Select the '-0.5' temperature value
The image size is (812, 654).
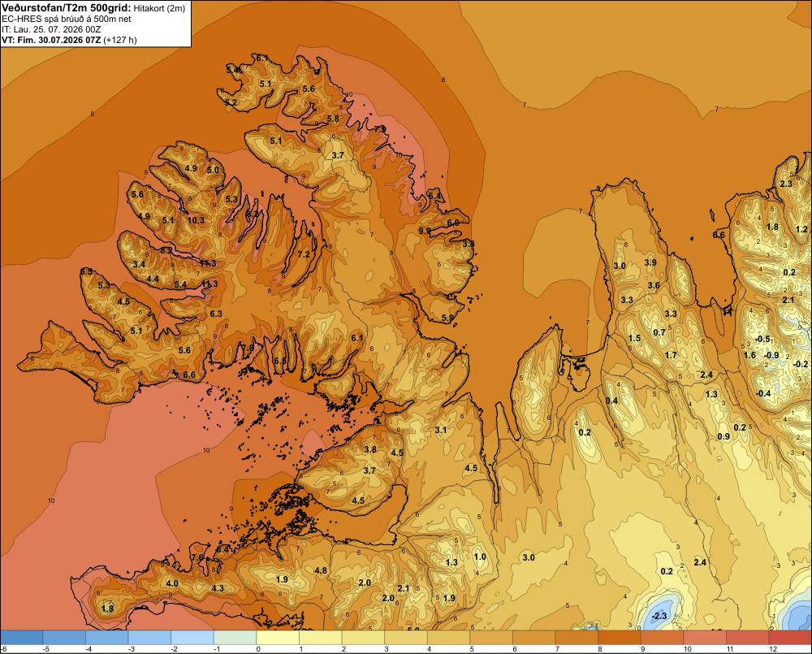tap(762, 339)
